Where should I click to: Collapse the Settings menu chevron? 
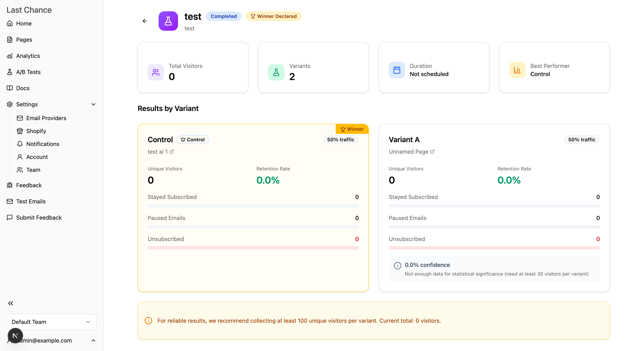pyautogui.click(x=93, y=104)
